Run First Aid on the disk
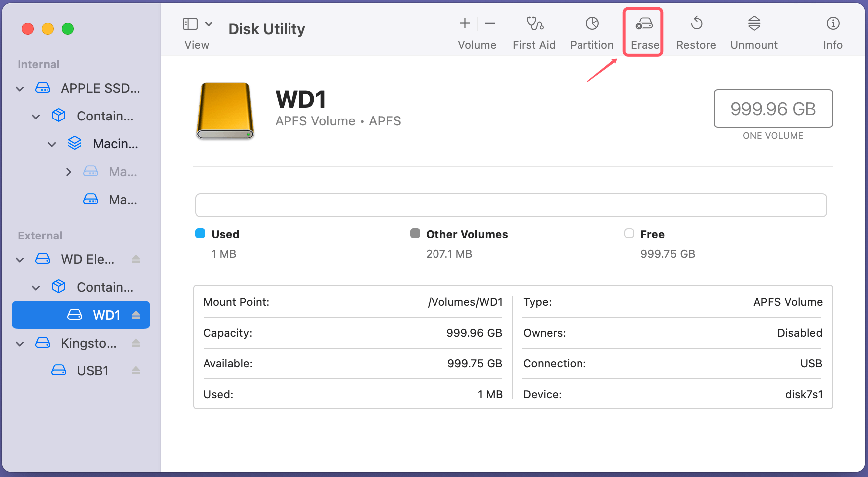This screenshot has height=477, width=868. coord(534,24)
